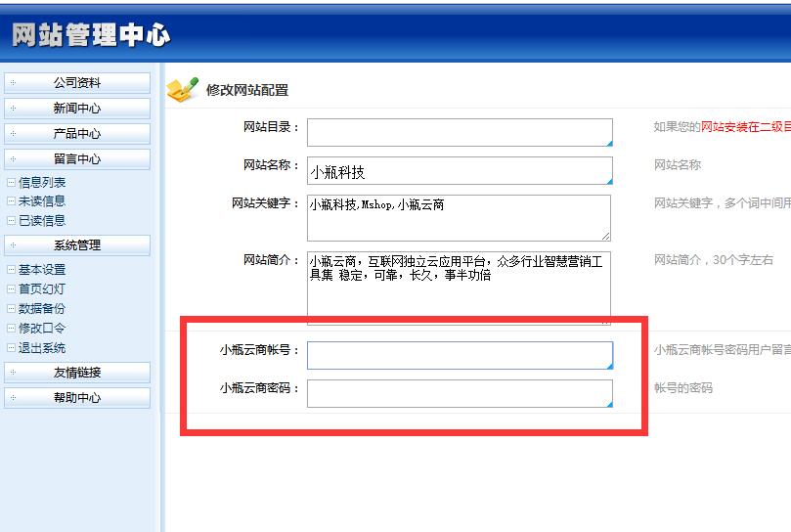Click the 网站关键字 text area
791x532 pixels.
click(460, 218)
